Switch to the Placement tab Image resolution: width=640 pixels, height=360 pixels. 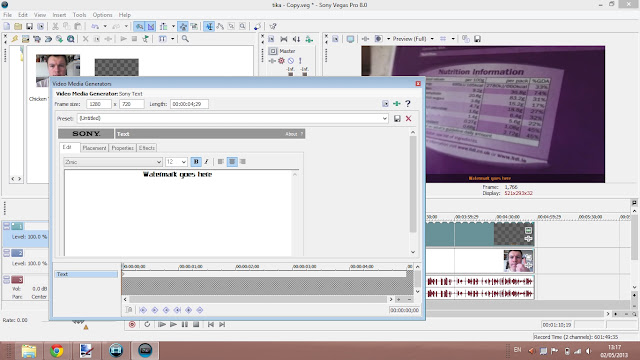pos(94,148)
